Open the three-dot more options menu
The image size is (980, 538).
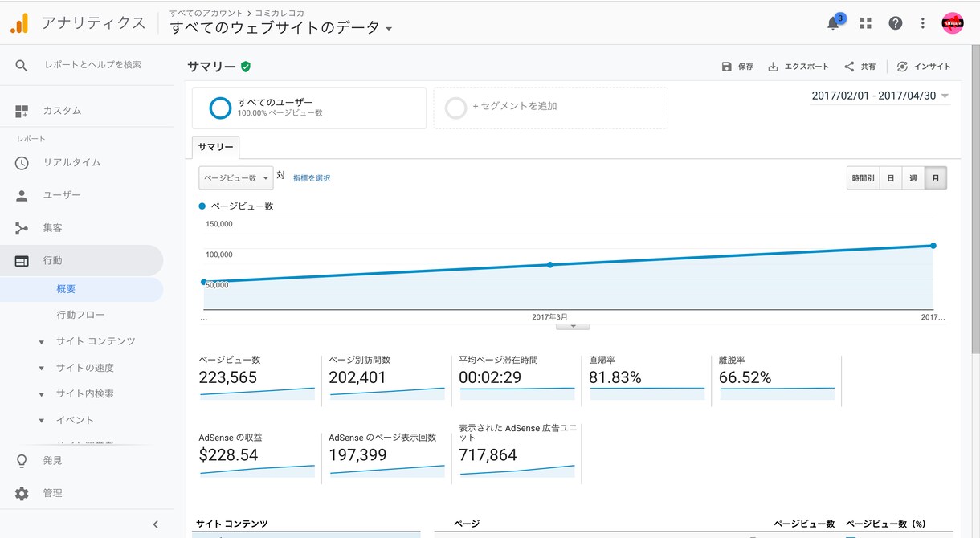point(923,23)
